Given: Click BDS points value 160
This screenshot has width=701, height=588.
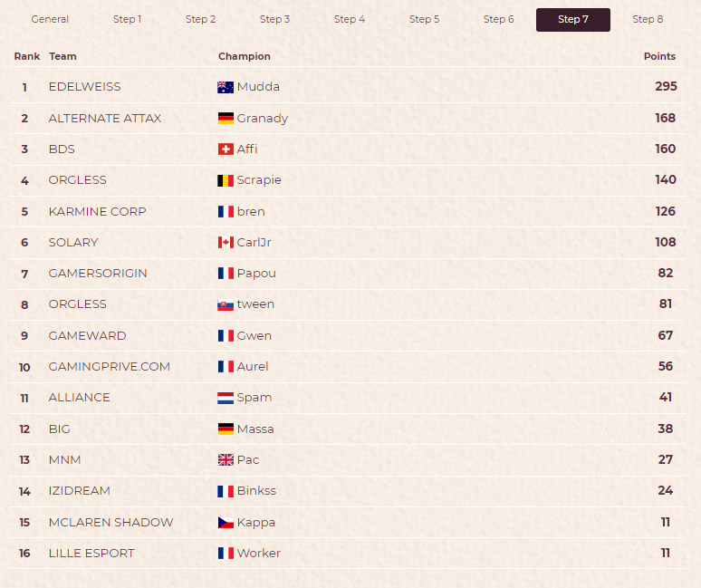Looking at the screenshot, I should [666, 149].
